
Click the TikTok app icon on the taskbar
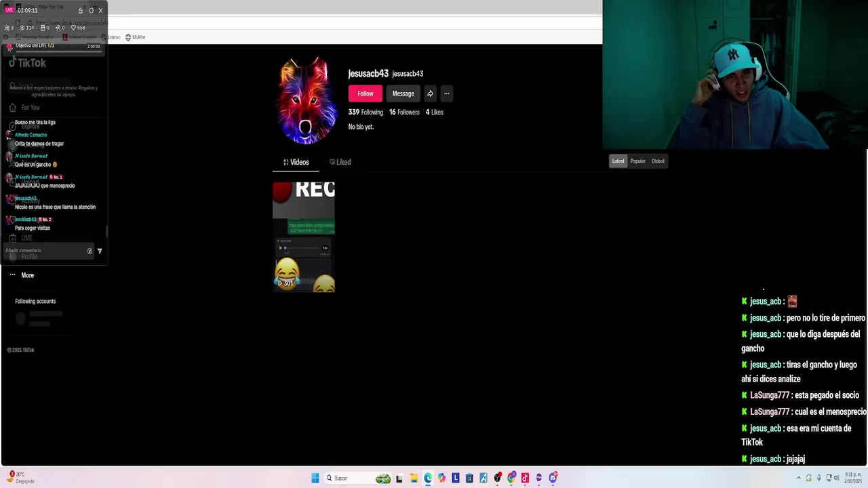tap(525, 478)
